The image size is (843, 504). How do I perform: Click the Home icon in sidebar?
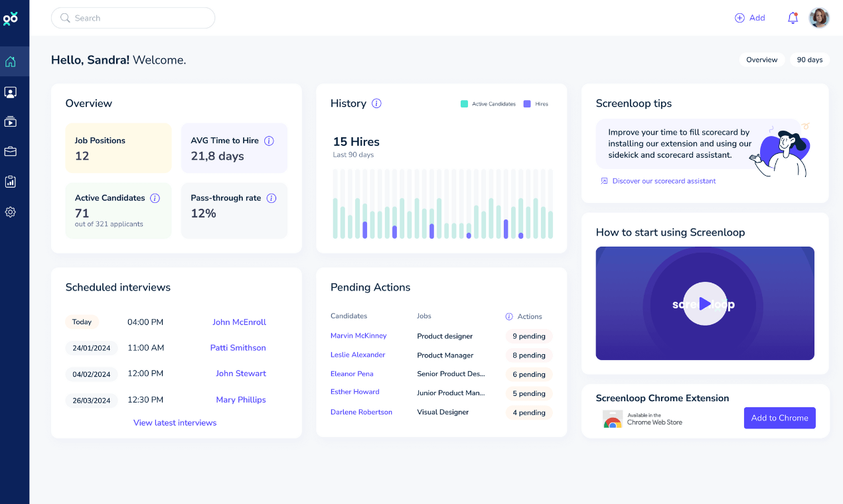[11, 62]
